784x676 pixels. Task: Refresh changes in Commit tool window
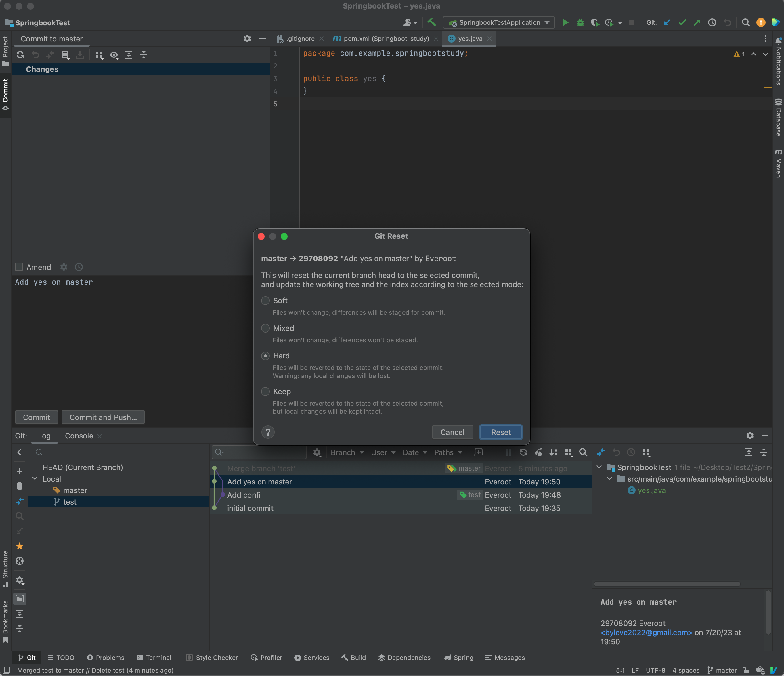20,55
